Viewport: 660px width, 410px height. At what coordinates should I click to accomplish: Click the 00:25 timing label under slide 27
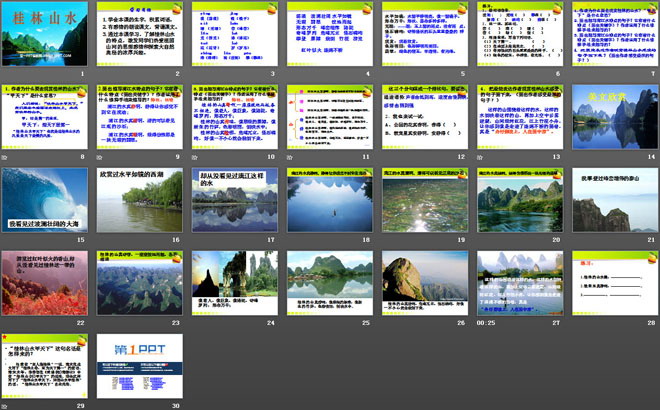coord(486,323)
